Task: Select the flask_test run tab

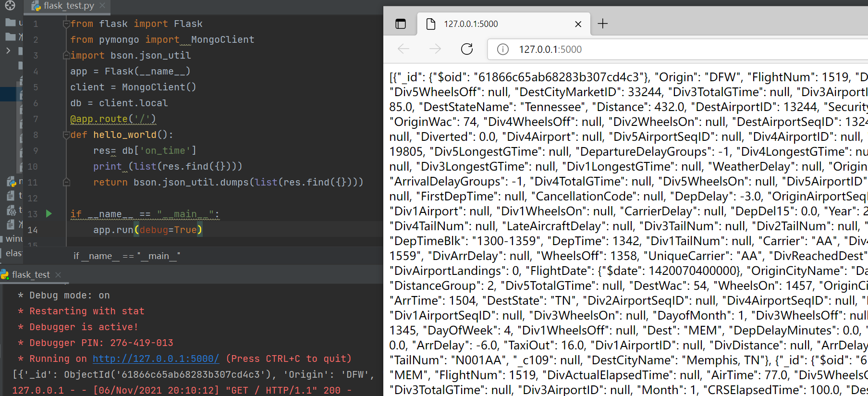Action: click(x=31, y=274)
